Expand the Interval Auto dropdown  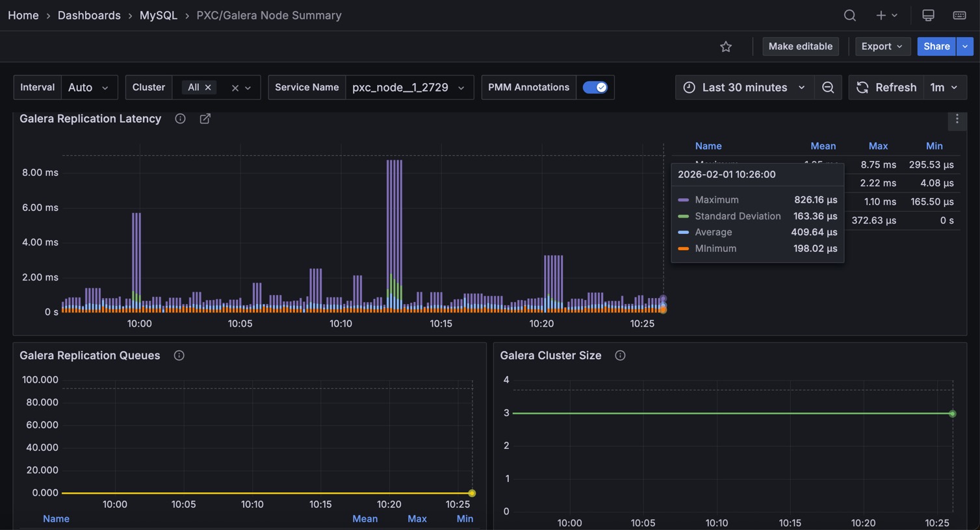pyautogui.click(x=88, y=87)
